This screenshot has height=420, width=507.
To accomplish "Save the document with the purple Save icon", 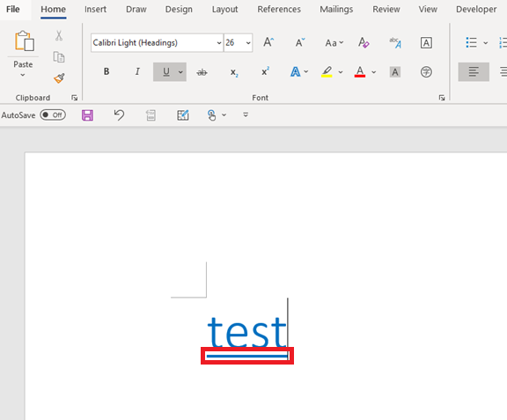I will [x=87, y=114].
